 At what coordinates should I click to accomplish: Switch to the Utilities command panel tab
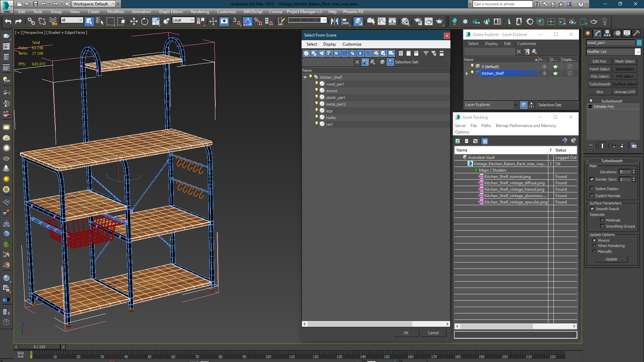[x=637, y=33]
